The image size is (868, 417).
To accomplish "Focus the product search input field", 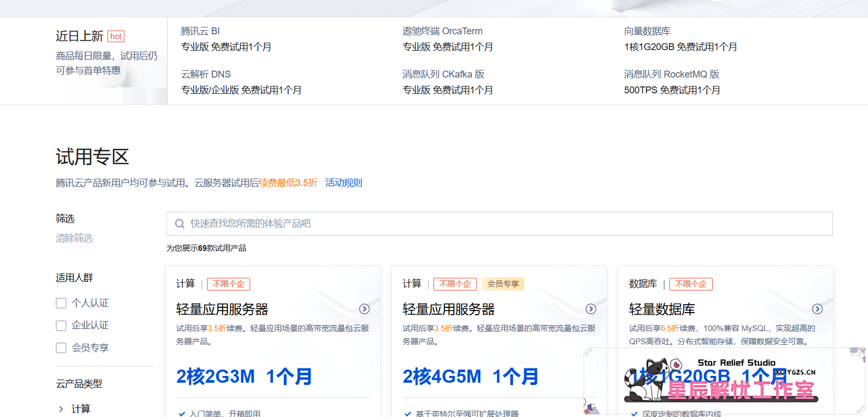I will click(x=506, y=224).
